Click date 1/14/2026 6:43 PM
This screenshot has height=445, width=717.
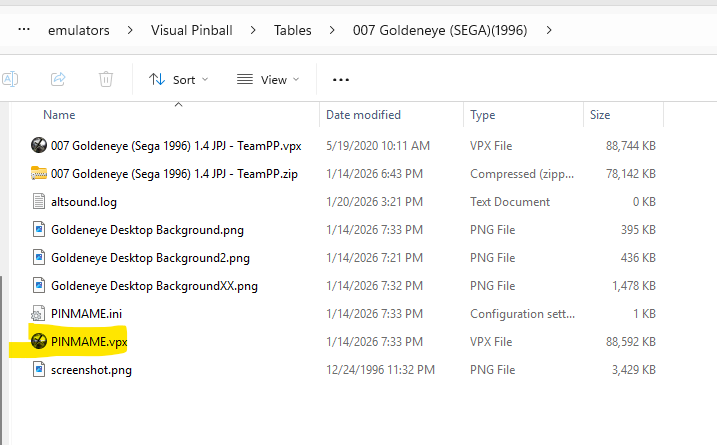(x=374, y=174)
